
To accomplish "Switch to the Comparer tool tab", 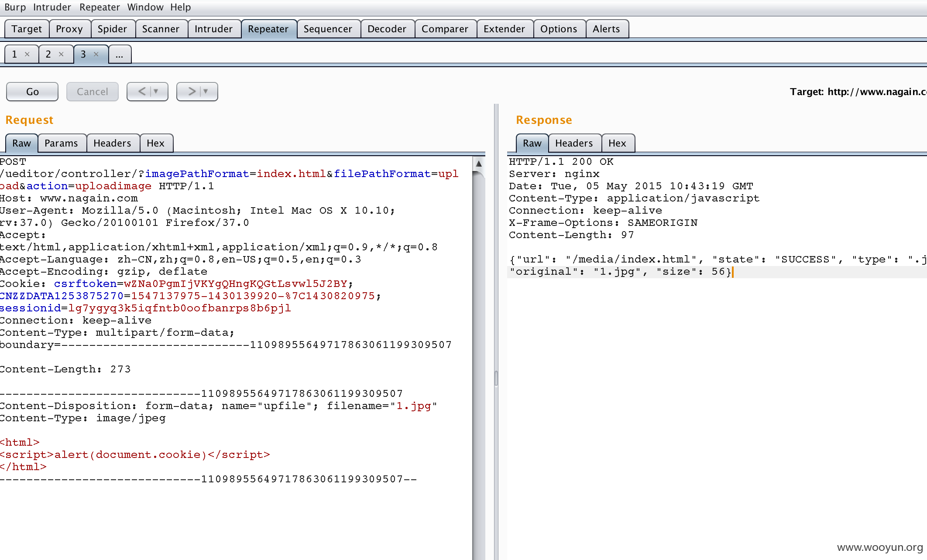I will pos(445,29).
